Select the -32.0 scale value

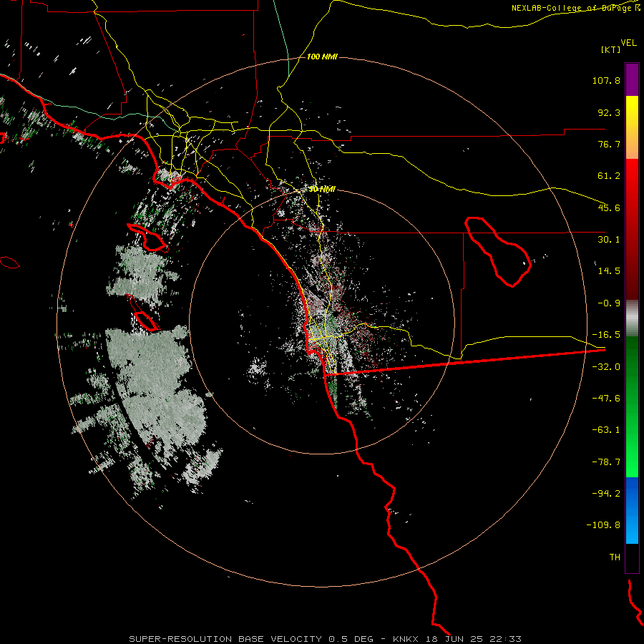point(606,367)
